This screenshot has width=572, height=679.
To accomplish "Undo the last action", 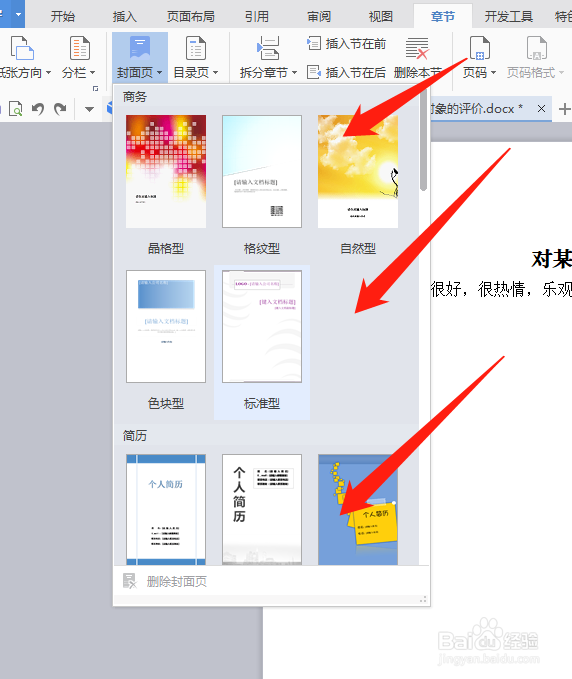I will 38,109.
